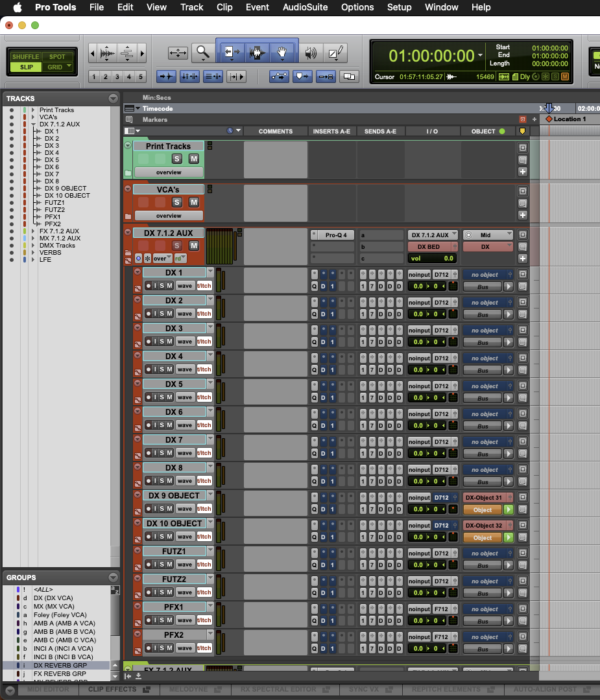Select the Selector waveform tool

click(x=257, y=53)
